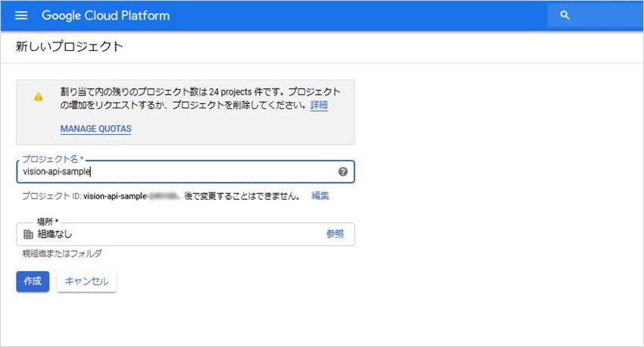Click the search magnifier icon
Image resolution: width=644 pixels, height=347 pixels.
pyautogui.click(x=564, y=15)
